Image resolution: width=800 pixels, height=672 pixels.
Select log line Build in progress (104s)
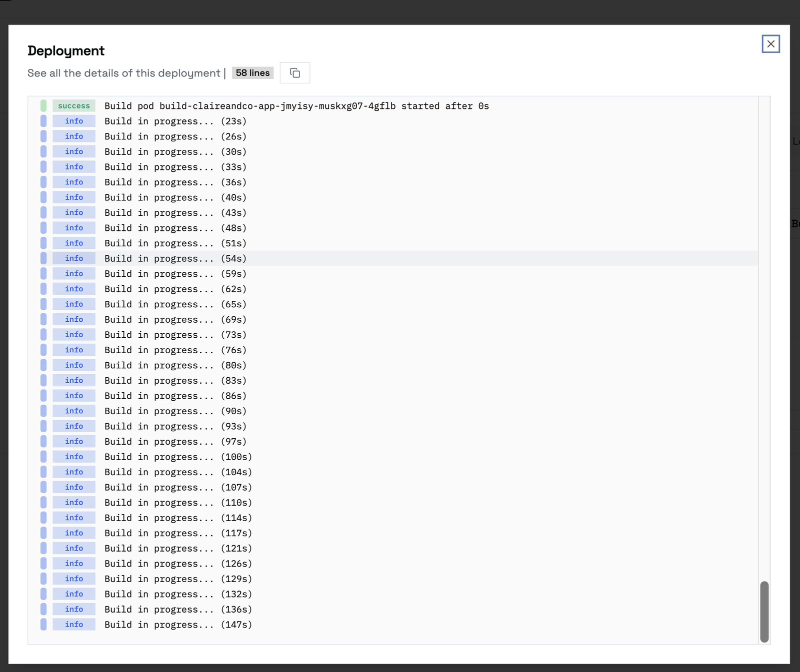point(393,472)
